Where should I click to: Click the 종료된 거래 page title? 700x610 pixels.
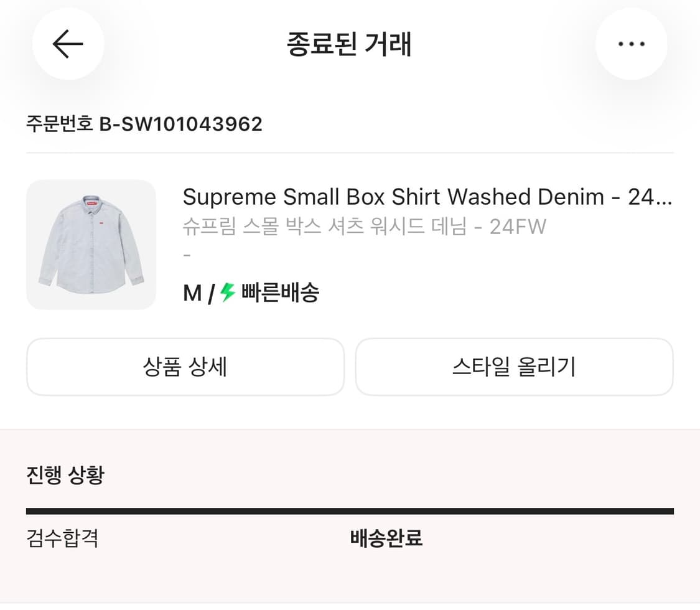pyautogui.click(x=350, y=44)
